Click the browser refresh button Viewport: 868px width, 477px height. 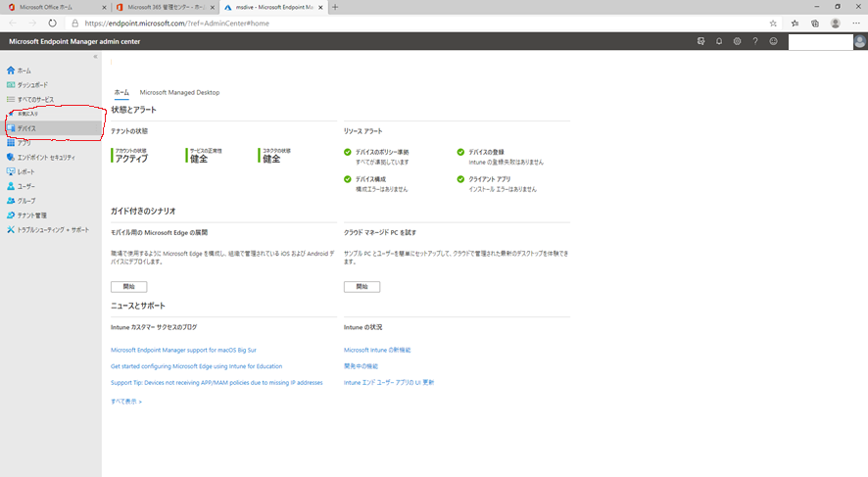[52, 24]
